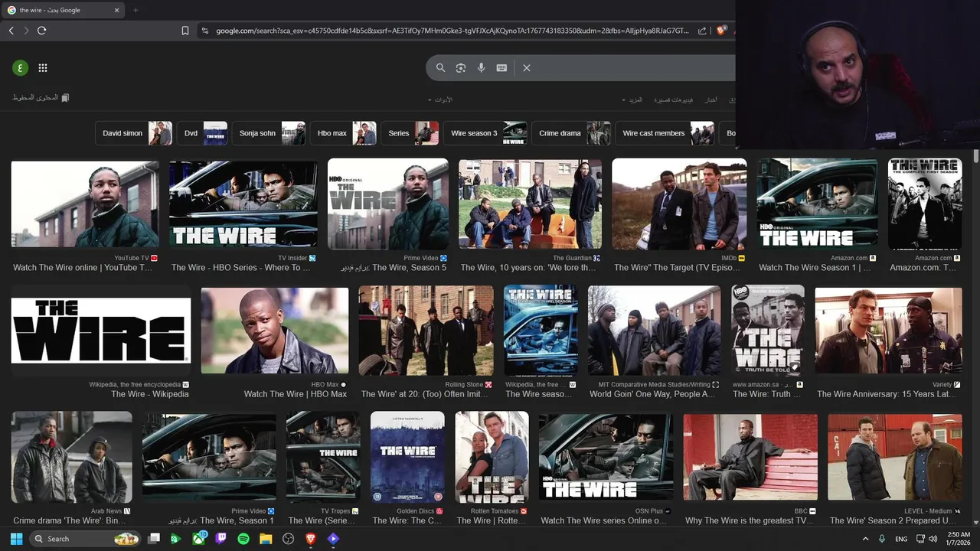Clear the search box with X
This screenshot has height=551, width=980.
point(527,67)
